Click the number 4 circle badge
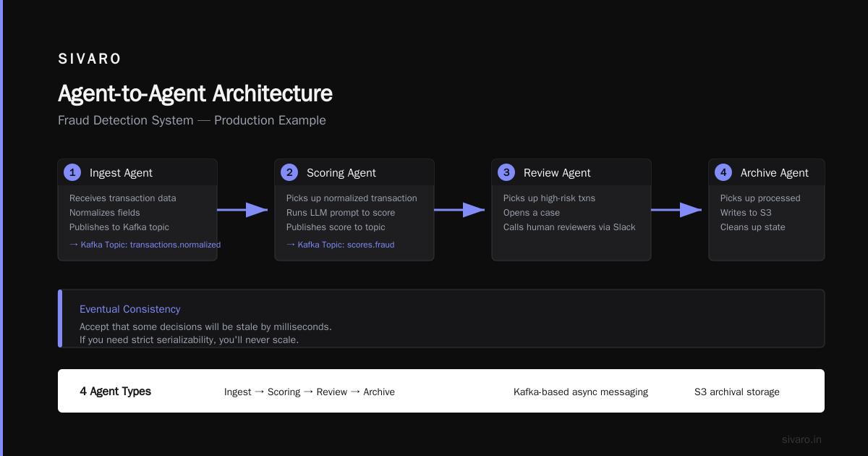This screenshot has width=868, height=456. 723,172
